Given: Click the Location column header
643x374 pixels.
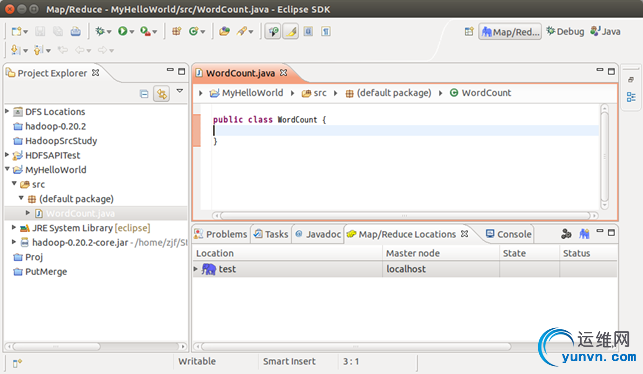Looking at the screenshot, I should click(x=287, y=253).
